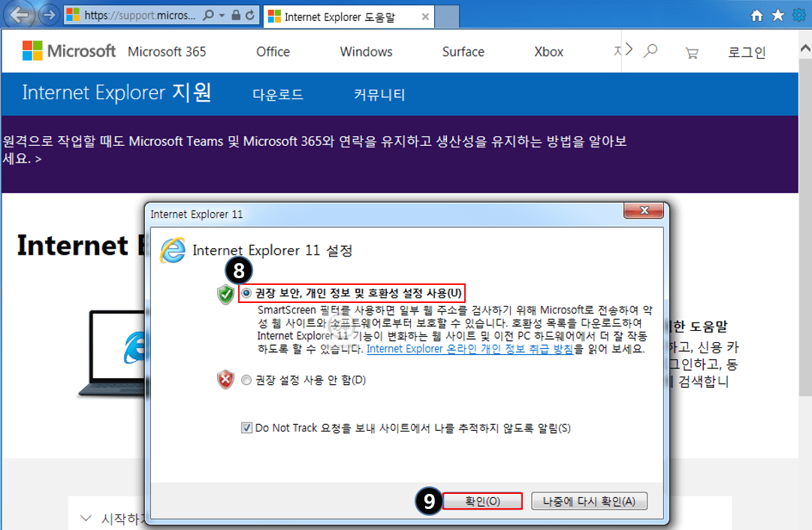Close the Internet Explorer 도움말 tab
The image size is (812, 530).
[x=425, y=17]
